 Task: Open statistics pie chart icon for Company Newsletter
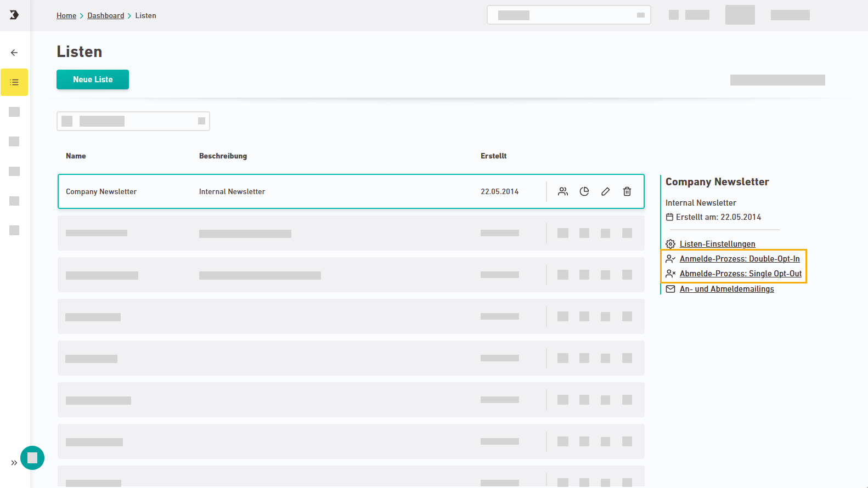pos(584,191)
